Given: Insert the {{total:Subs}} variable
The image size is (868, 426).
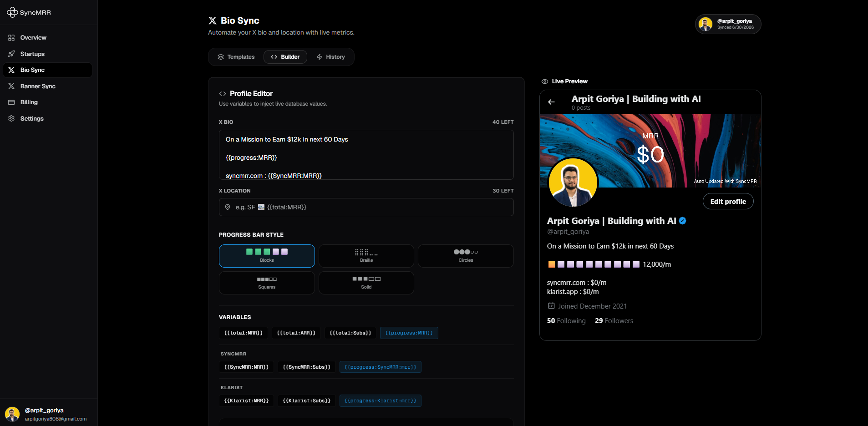Looking at the screenshot, I should 350,333.
